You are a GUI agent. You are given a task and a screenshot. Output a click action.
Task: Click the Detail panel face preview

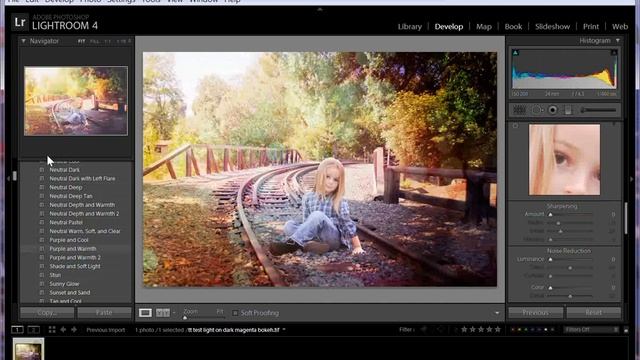(x=564, y=160)
